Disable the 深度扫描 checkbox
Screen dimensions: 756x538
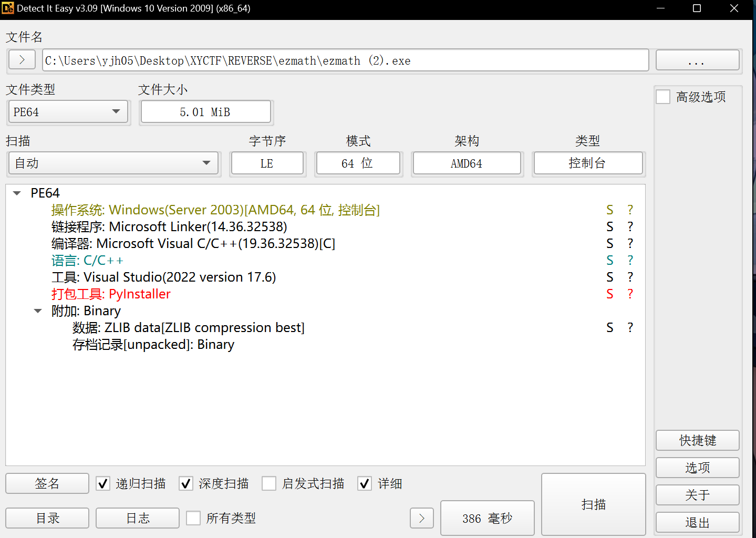tap(186, 483)
